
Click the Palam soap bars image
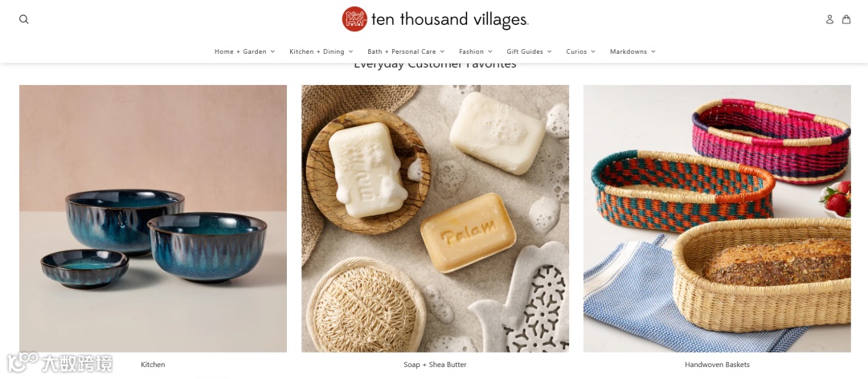tap(435, 218)
